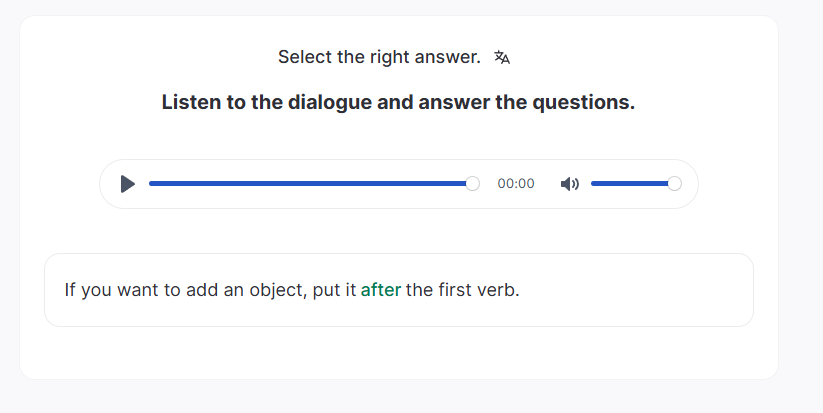823x413 pixels.
Task: Click the gap between time display and speaker icon
Action: 548,184
